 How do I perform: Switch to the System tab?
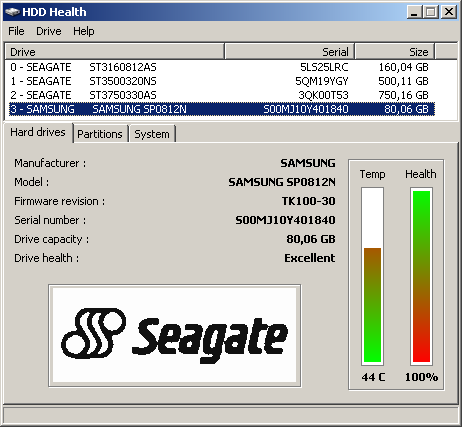pyautogui.click(x=152, y=134)
